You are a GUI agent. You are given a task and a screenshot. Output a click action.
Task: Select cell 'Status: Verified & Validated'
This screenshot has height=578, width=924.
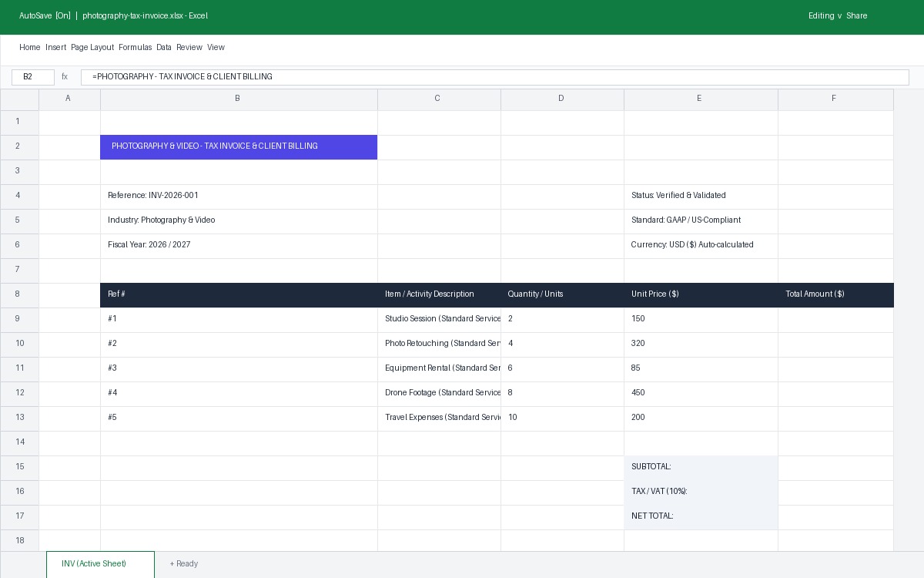tap(701, 197)
